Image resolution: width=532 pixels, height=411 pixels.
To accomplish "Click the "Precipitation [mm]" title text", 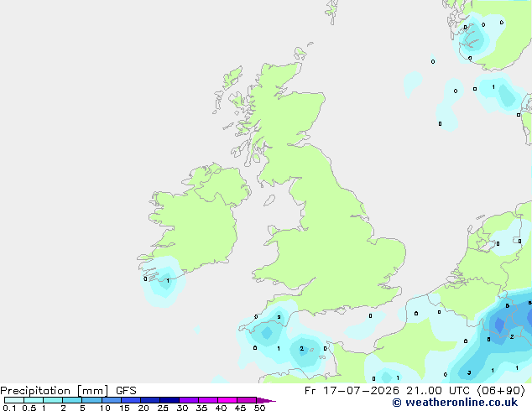I will (x=54, y=391).
